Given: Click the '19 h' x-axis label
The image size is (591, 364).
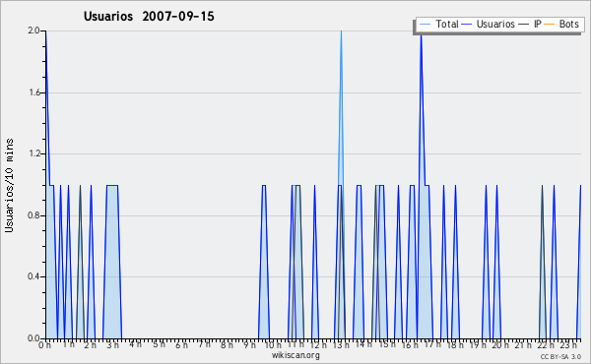Looking at the screenshot, I should tap(478, 344).
